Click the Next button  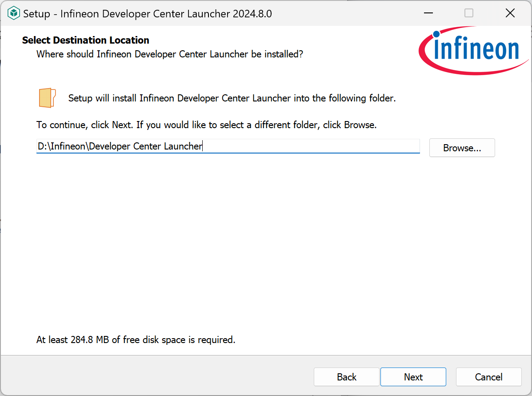413,376
